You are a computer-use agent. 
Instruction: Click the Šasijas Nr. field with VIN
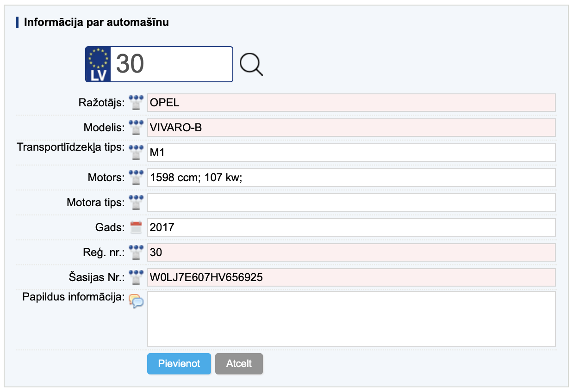(x=351, y=277)
